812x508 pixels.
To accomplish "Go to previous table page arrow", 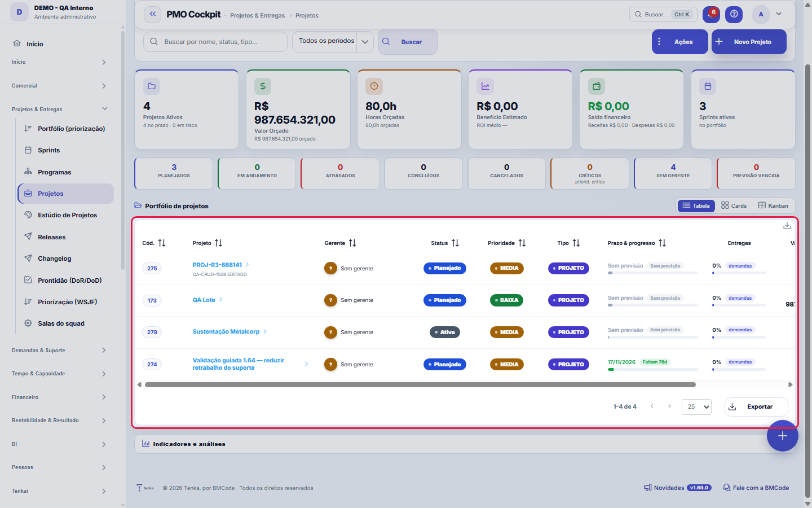I will click(652, 406).
